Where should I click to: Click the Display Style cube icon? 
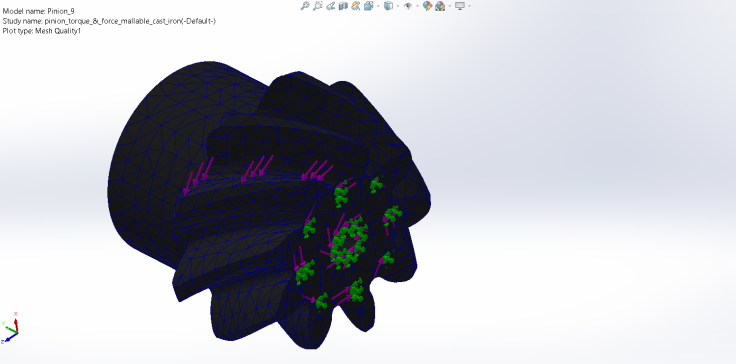(388, 6)
